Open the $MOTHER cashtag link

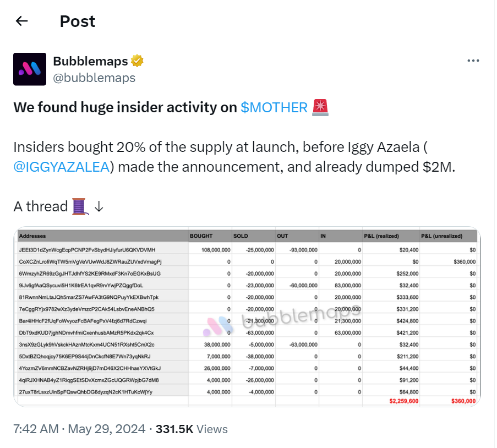(274, 107)
